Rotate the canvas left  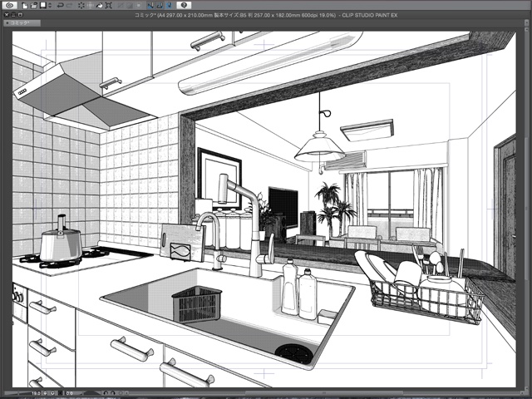(x=106, y=393)
